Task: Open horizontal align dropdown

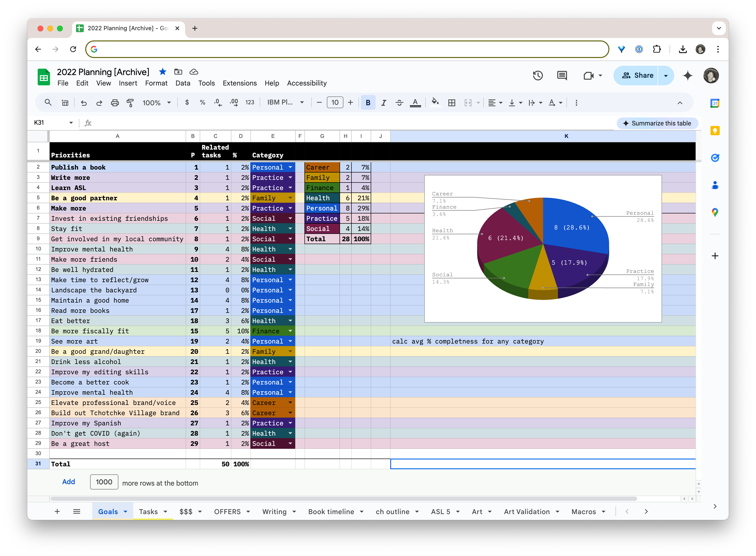Action: click(495, 103)
